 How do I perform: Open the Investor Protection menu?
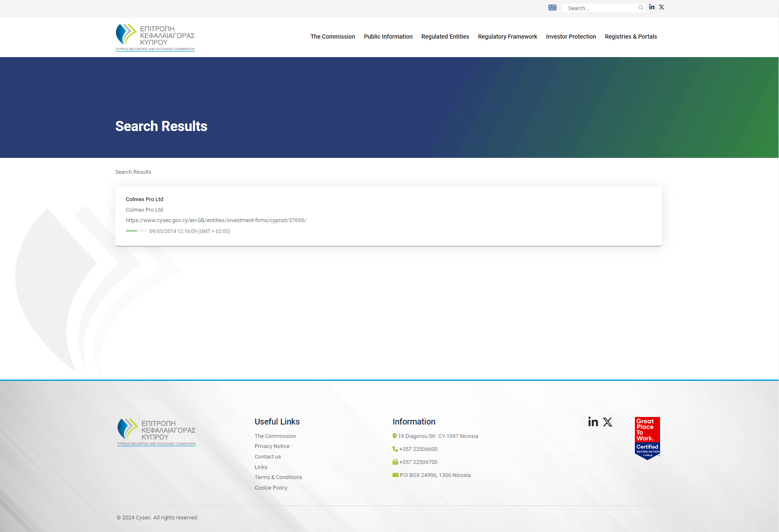click(x=571, y=37)
